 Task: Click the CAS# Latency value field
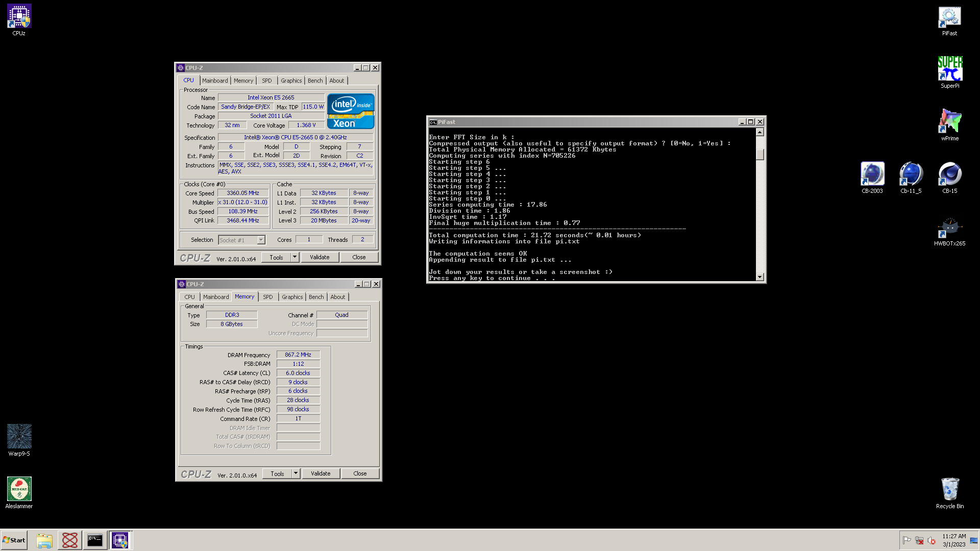pyautogui.click(x=298, y=373)
